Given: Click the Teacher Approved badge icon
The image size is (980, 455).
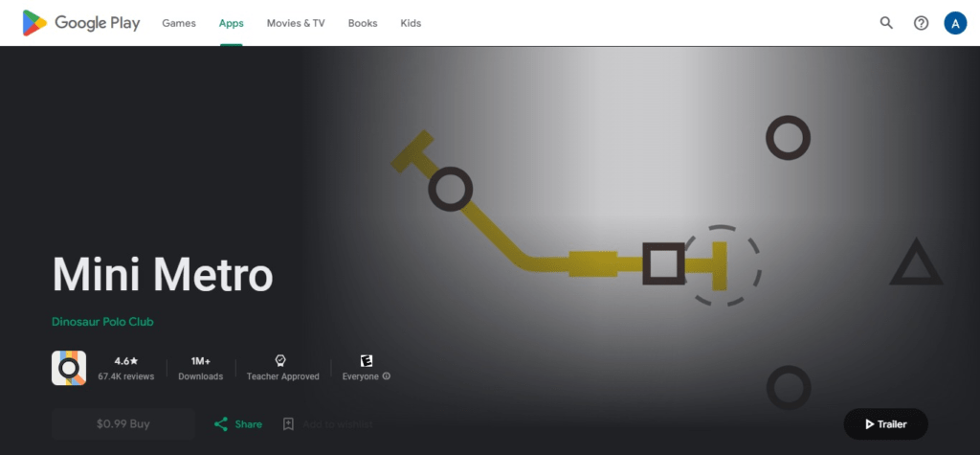Looking at the screenshot, I should click(x=281, y=360).
